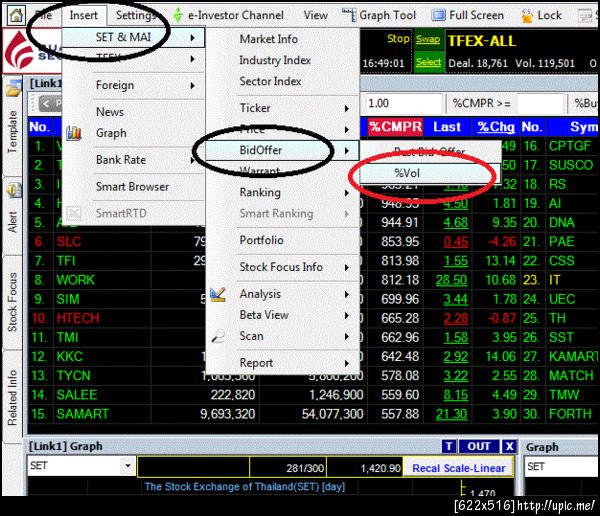Open the Template folder icon in sidebar
The image size is (600, 516).
point(13,89)
